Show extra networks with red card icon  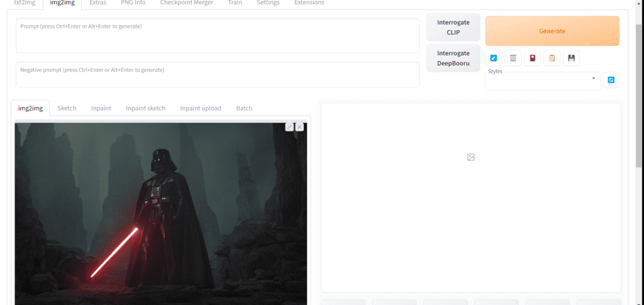pos(533,58)
